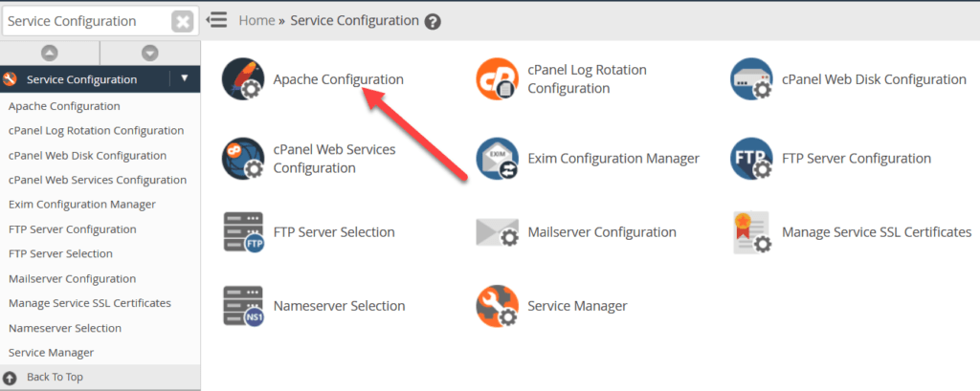This screenshot has height=391, width=980.
Task: Launch the Service Manager wrench icon
Action: point(498,306)
